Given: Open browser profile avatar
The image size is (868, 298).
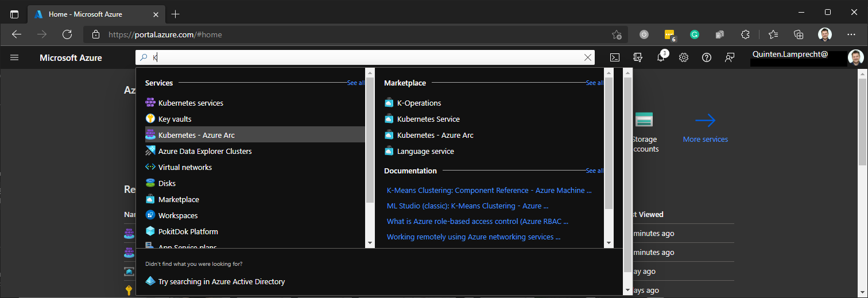Looking at the screenshot, I should [825, 34].
